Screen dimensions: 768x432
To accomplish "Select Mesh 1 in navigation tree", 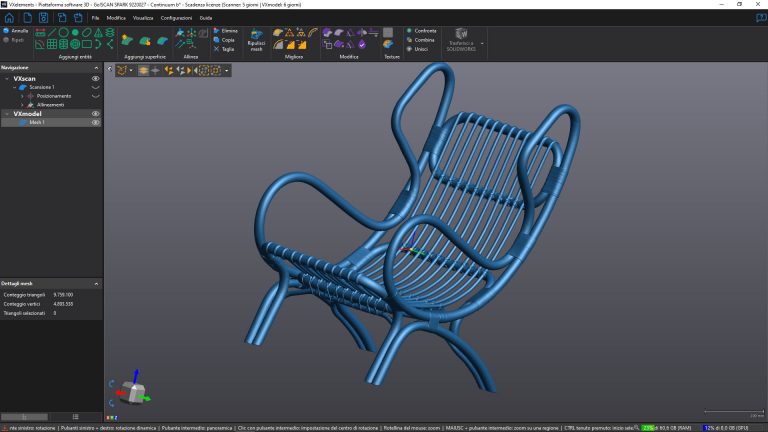I will click(37, 123).
